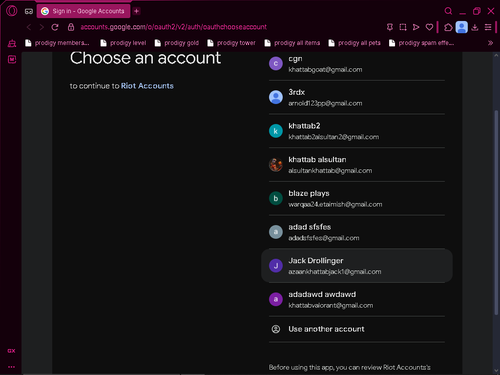Go back to previous page
Image resolution: width=500 pixels, height=375 pixels.
coord(29,27)
